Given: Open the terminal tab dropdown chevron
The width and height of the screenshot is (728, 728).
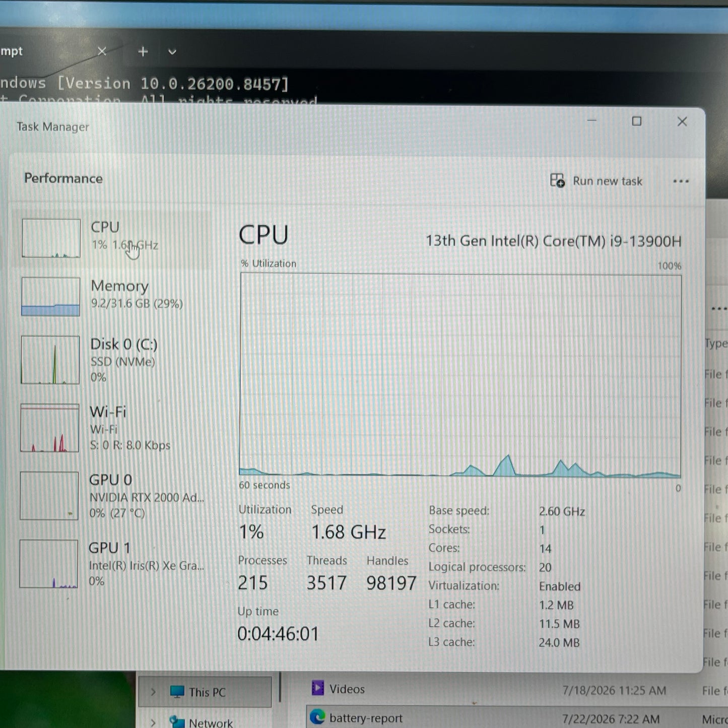Looking at the screenshot, I should (x=172, y=52).
